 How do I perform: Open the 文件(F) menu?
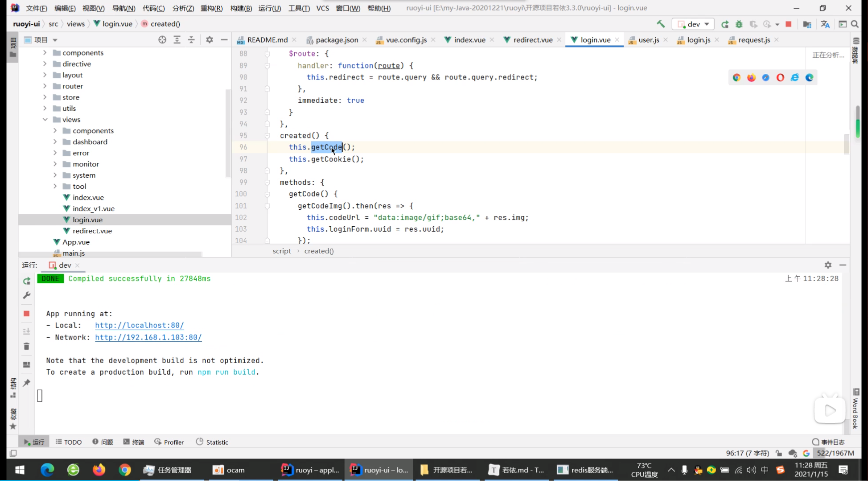pos(36,8)
